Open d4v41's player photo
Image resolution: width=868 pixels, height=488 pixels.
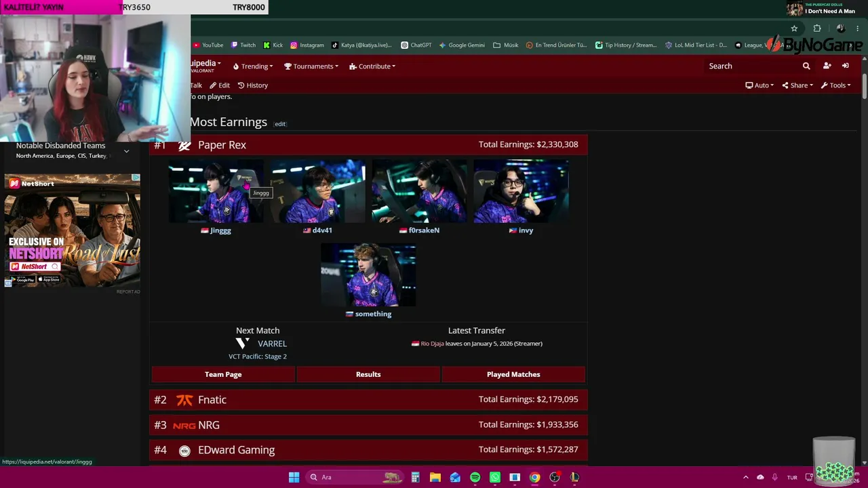coord(317,191)
